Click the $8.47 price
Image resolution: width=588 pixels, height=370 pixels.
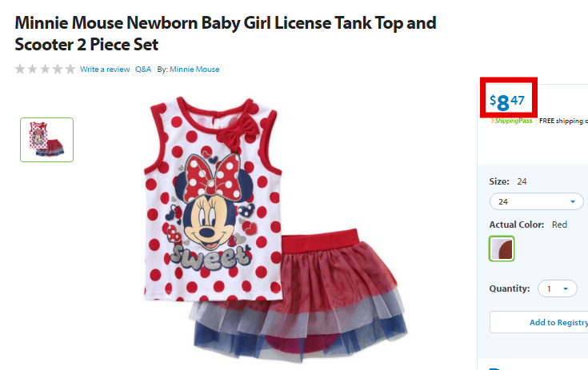tap(507, 101)
